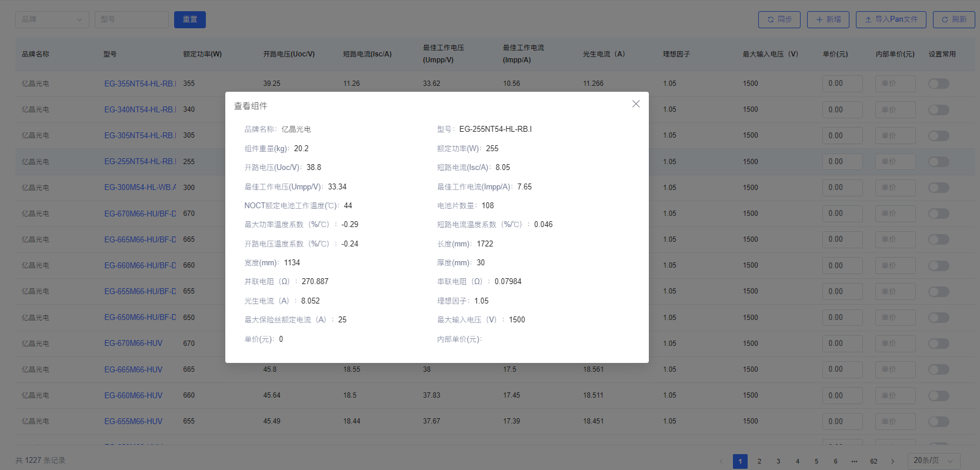The height and width of the screenshot is (470, 980).
Task: Click the next page arrow icon
Action: pyautogui.click(x=892, y=461)
